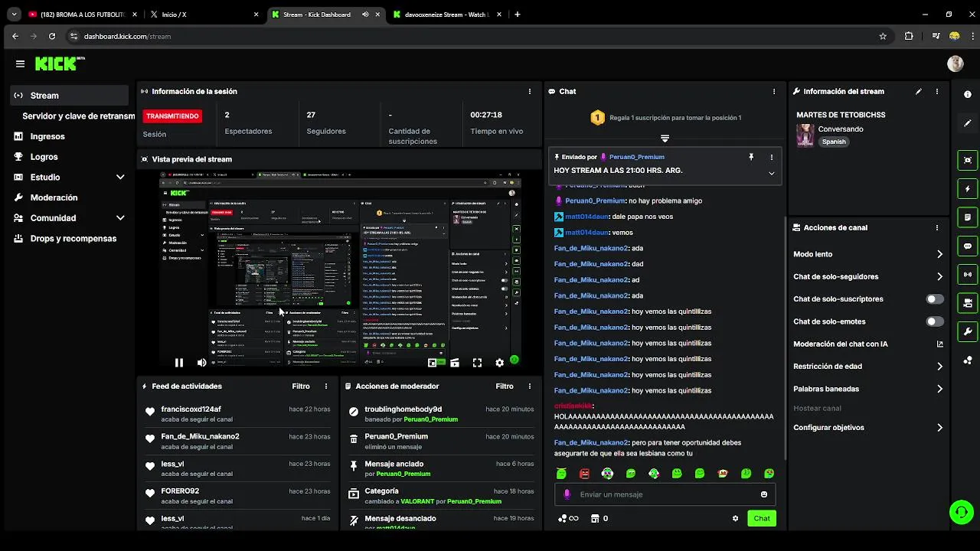Toggle Chat de solo-emotes switch

click(x=935, y=321)
